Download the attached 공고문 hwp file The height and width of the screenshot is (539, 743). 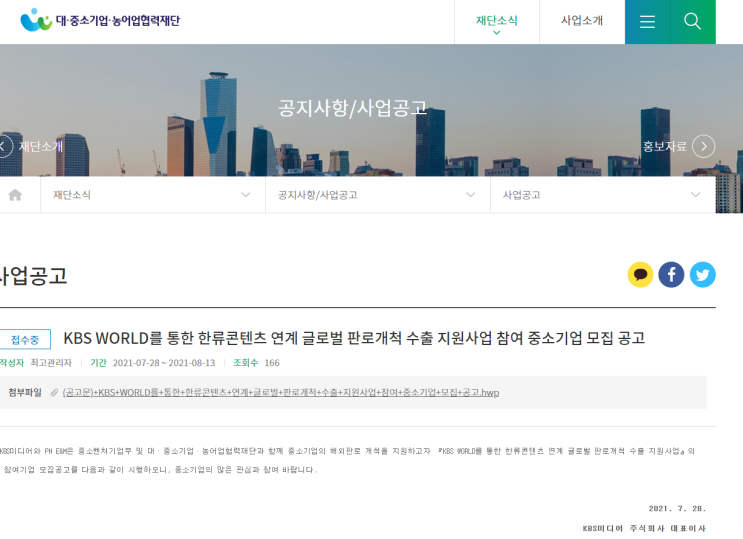(281, 393)
